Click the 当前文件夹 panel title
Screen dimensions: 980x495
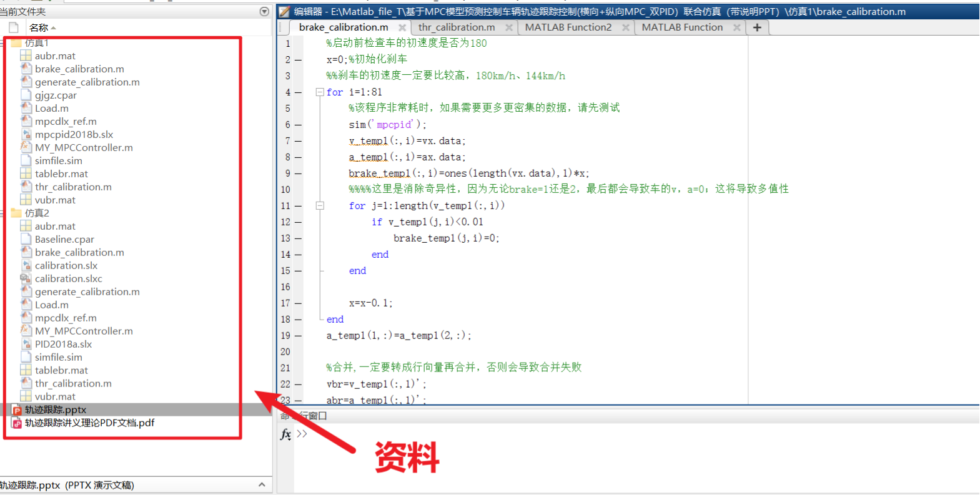(x=22, y=11)
